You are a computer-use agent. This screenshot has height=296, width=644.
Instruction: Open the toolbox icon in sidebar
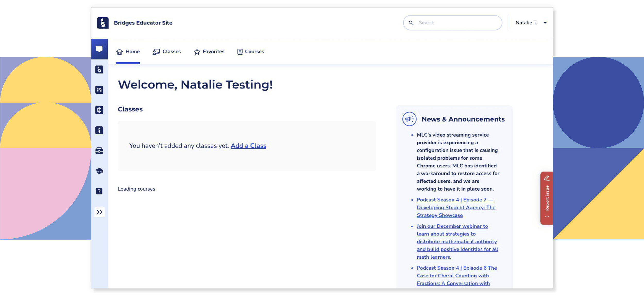[x=99, y=151]
